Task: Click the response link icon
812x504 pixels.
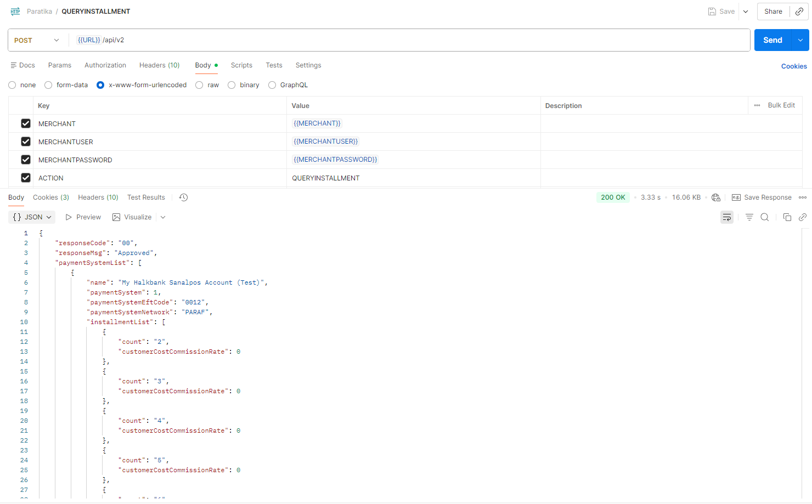Action: pyautogui.click(x=802, y=217)
